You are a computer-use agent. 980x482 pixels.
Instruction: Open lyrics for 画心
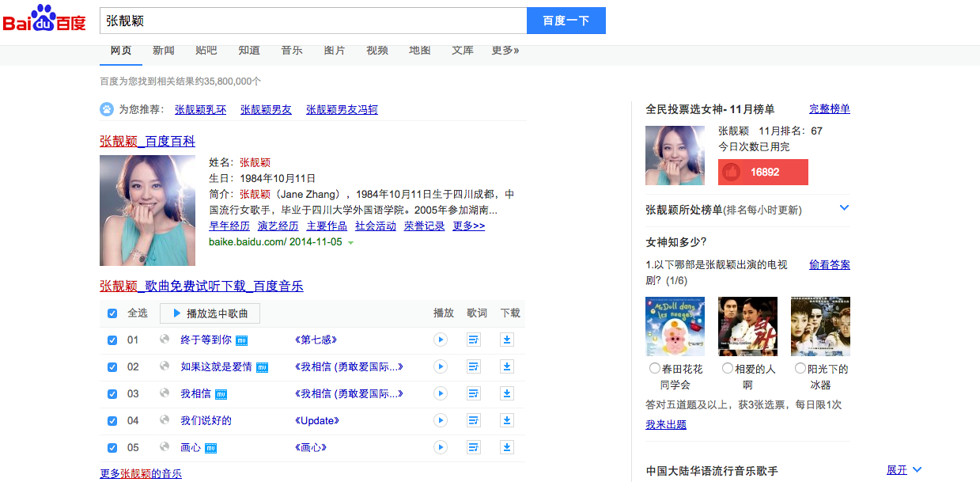click(x=474, y=447)
